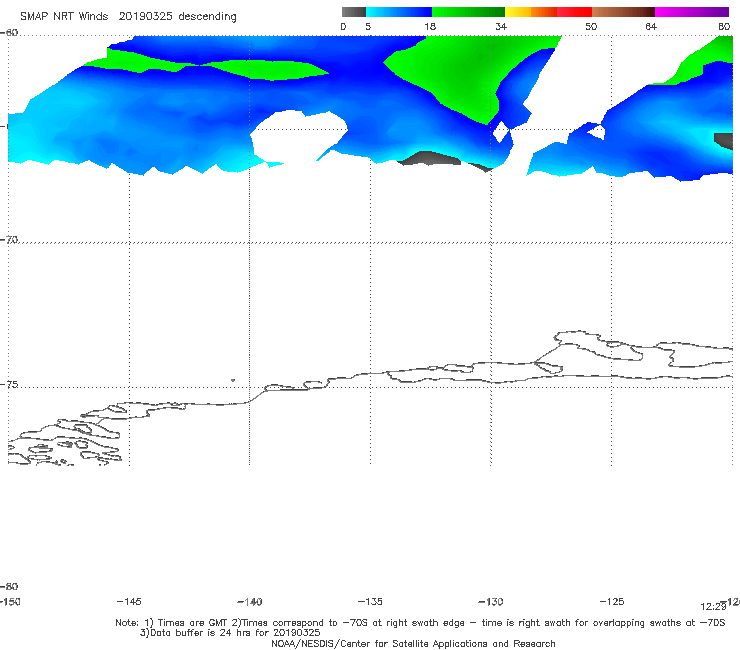Screen dimensions: 740x650
Task: Click the '5' label under the color bar
Action: (368, 27)
